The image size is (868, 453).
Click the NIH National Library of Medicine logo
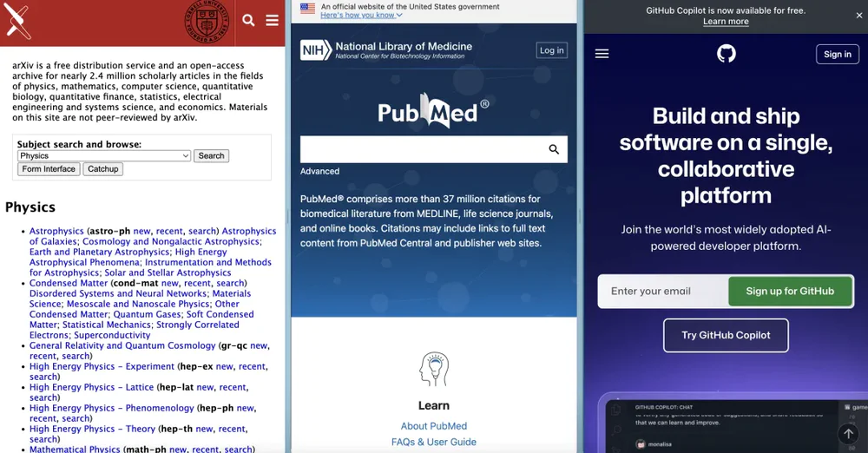386,50
